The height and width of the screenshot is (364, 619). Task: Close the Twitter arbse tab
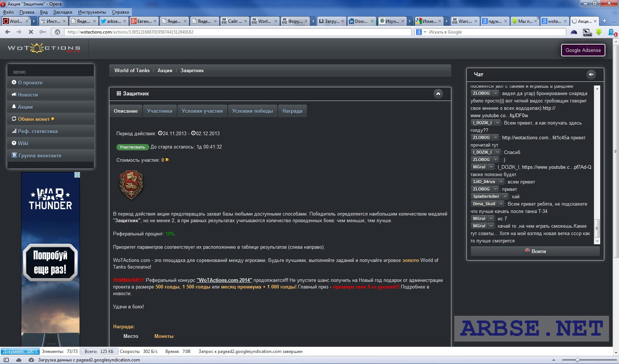click(124, 21)
